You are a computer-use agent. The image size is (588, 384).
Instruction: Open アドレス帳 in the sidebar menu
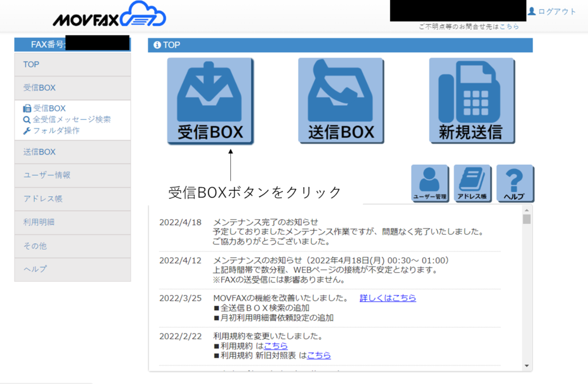pyautogui.click(x=73, y=199)
